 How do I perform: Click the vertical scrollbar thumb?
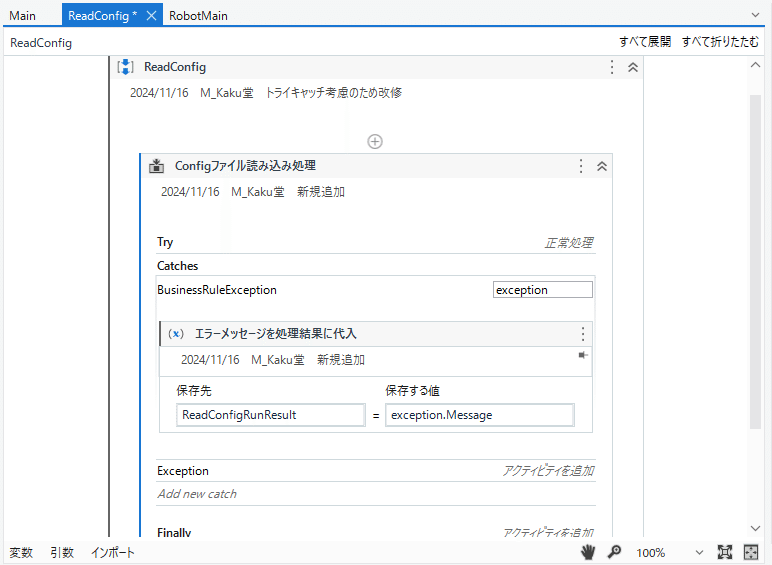coord(755,262)
